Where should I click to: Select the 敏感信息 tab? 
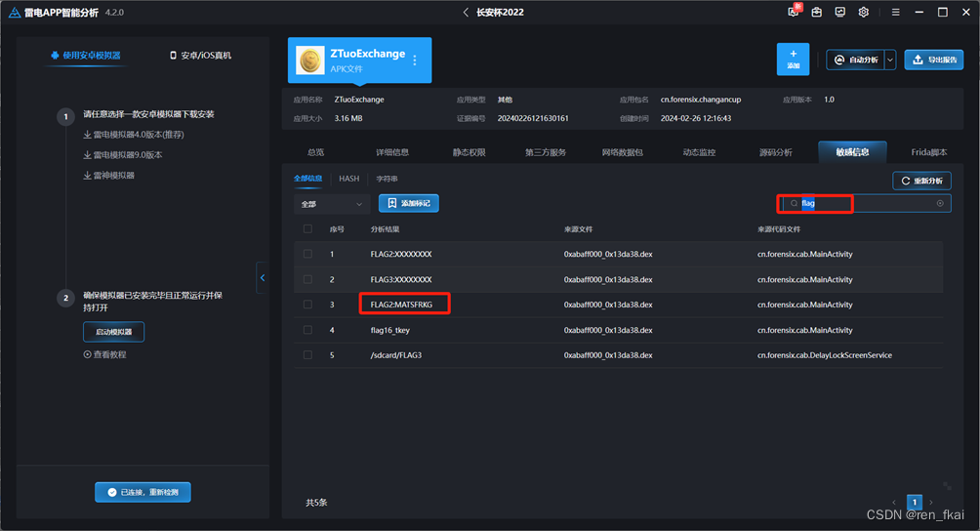(852, 152)
